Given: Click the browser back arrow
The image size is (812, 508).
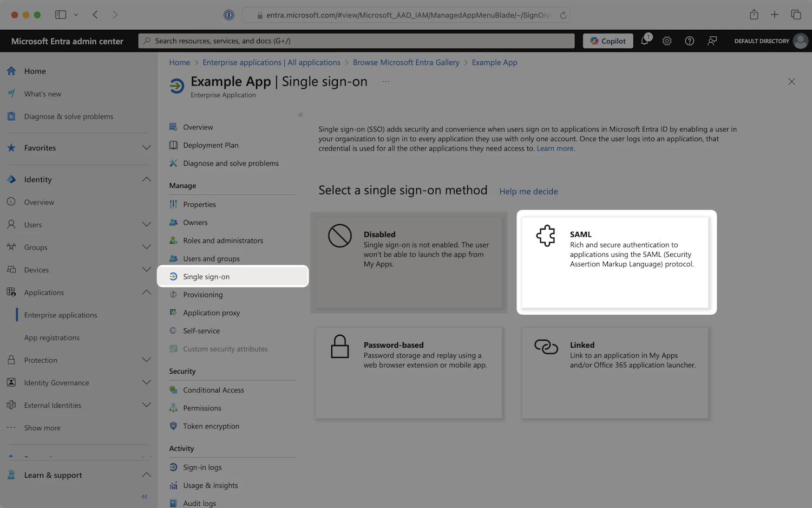Looking at the screenshot, I should coord(95,15).
